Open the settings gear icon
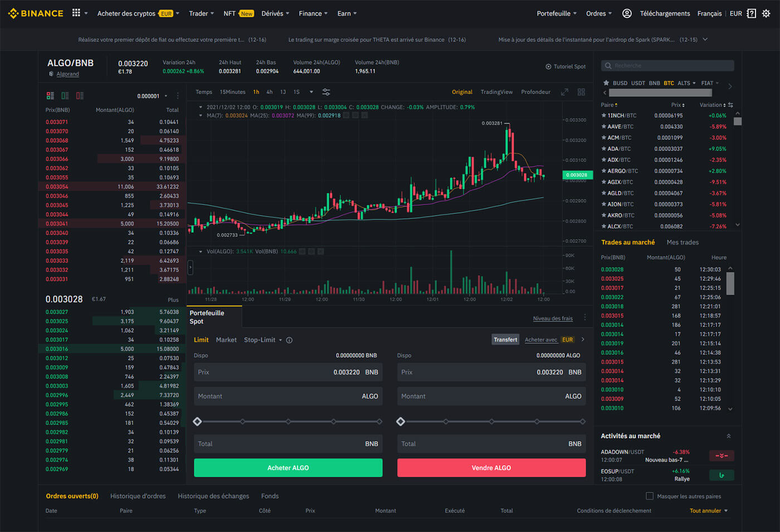Screen dimensions: 780x532 click(x=766, y=13)
